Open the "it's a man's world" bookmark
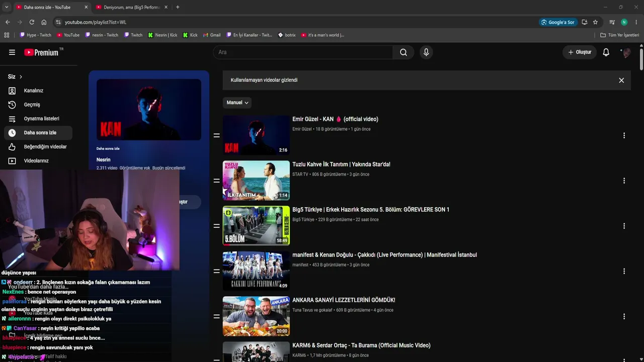This screenshot has width=644, height=362. 323,35
